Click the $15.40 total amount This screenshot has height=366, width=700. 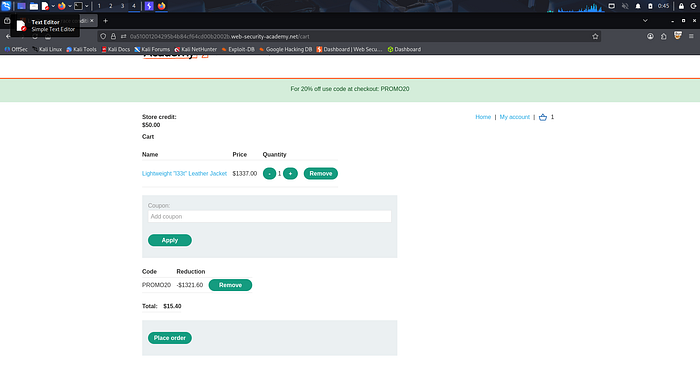[172, 306]
